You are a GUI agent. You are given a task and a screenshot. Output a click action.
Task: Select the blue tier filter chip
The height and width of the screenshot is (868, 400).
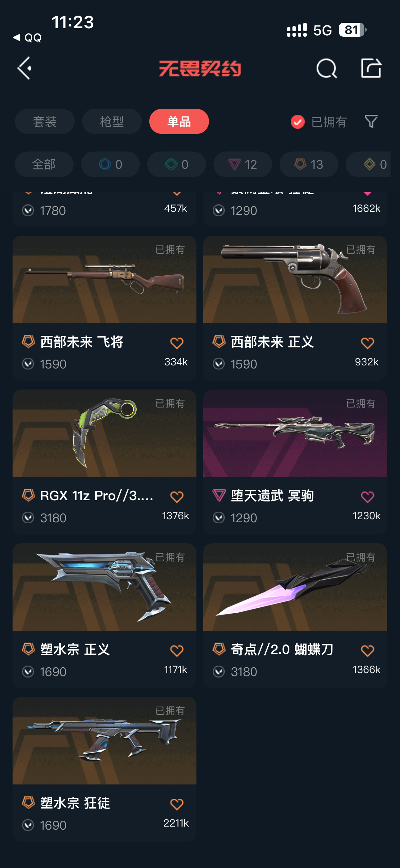(x=110, y=164)
